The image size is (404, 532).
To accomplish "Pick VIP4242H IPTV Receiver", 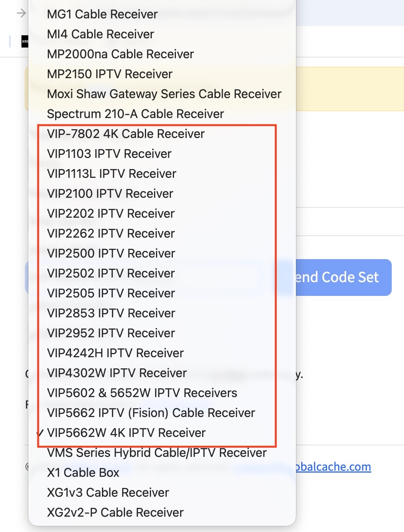I will click(x=115, y=353).
